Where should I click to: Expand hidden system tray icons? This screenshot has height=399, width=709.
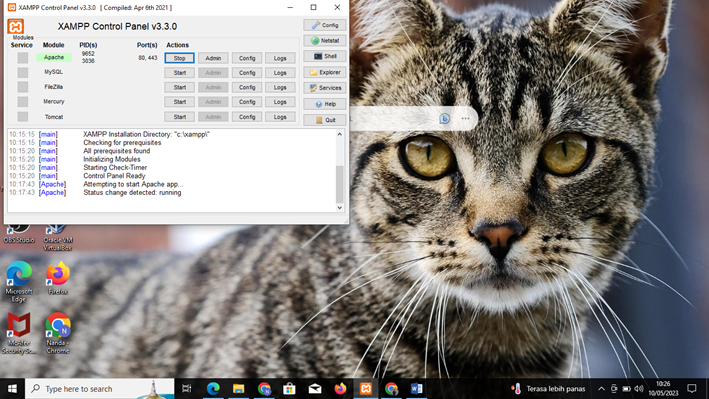coord(601,389)
